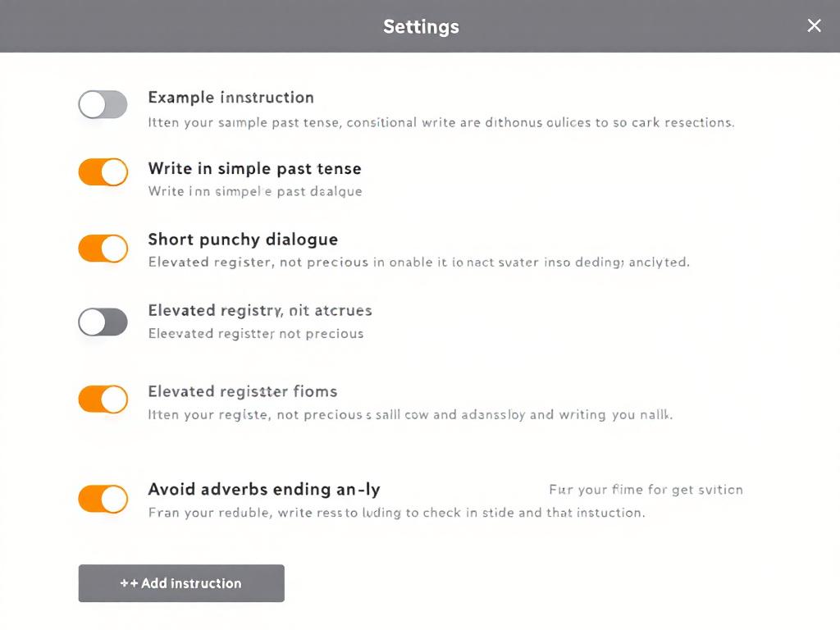This screenshot has height=630, width=840.
Task: Click the Settings title in header
Action: [421, 26]
